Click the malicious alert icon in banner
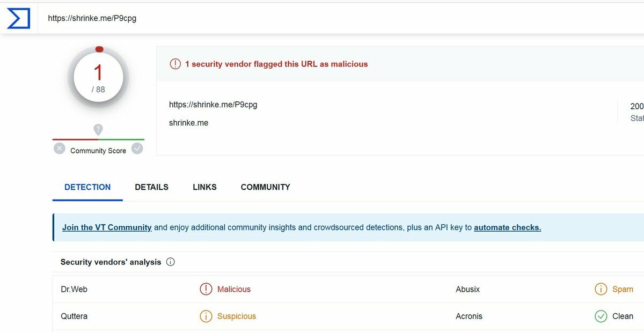 tap(175, 64)
